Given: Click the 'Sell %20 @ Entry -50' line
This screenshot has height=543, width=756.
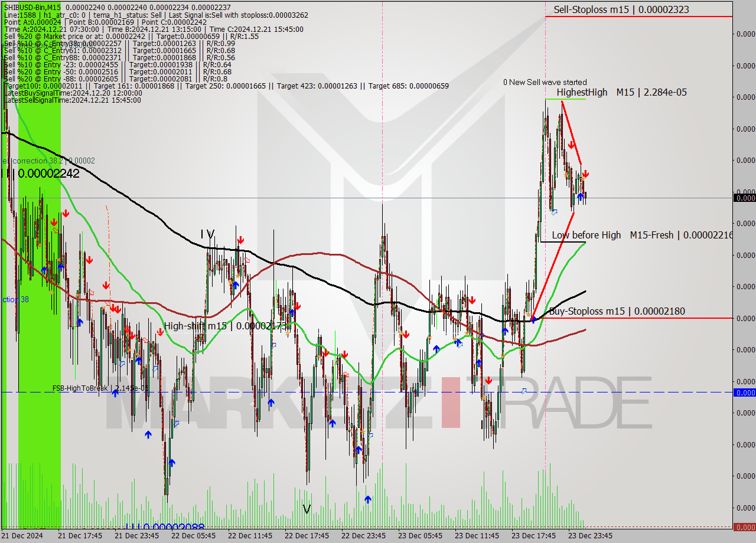Looking at the screenshot, I should click(118, 71).
